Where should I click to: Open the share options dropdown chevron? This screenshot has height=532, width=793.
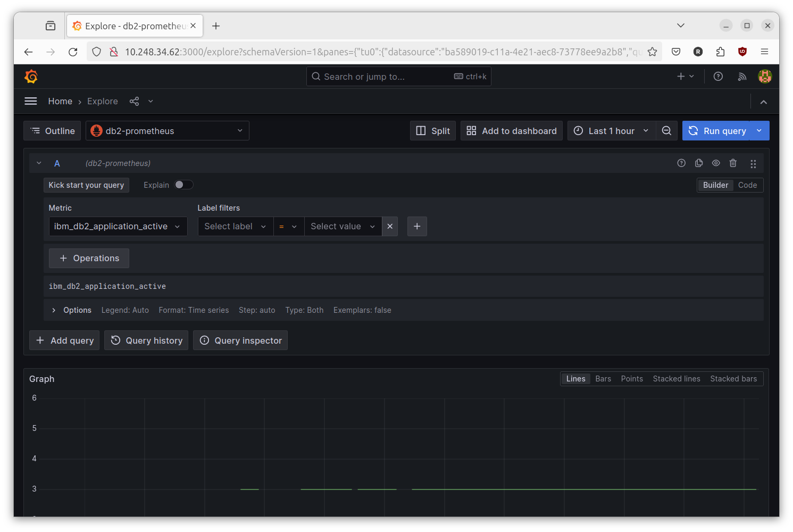pyautogui.click(x=151, y=101)
